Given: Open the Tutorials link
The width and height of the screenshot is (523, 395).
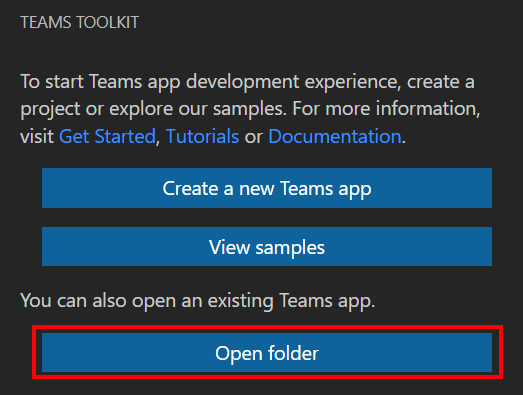Looking at the screenshot, I should click(x=202, y=136).
